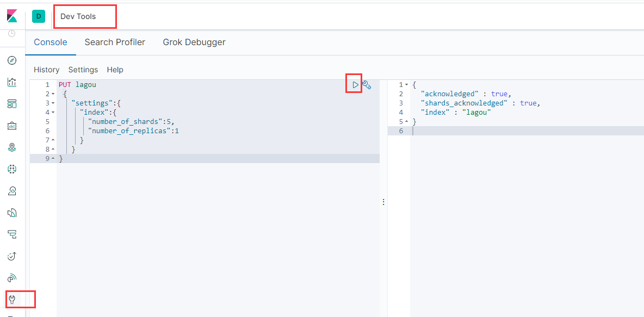The image size is (644, 317).
Task: Click the Dev Tools breadcrumb title
Action: pos(78,16)
